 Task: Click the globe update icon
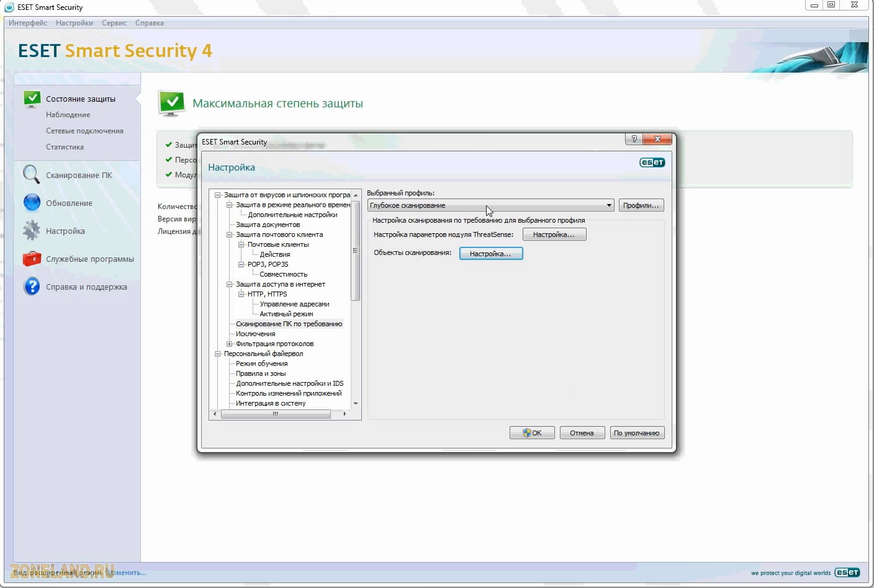pos(31,203)
